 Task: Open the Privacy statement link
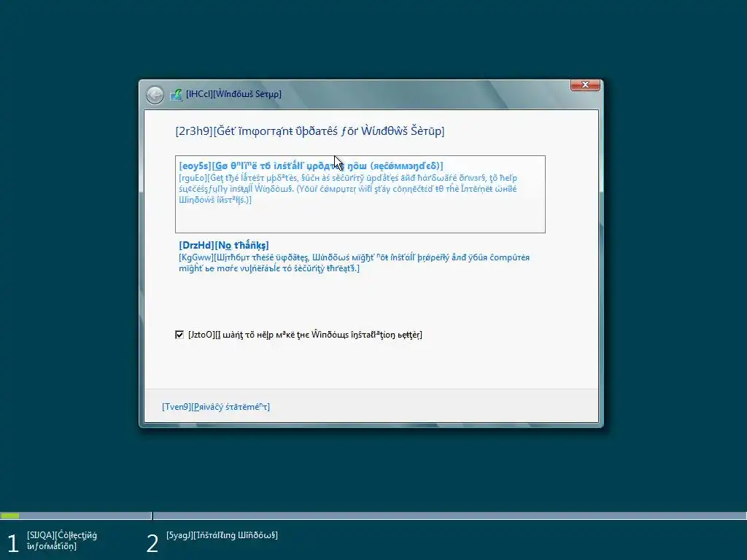(x=216, y=407)
